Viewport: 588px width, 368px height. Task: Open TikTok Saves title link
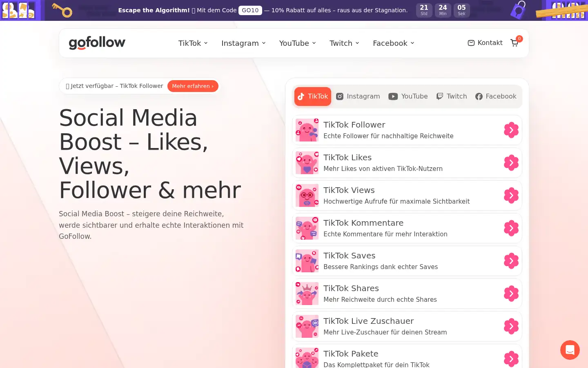click(x=350, y=256)
